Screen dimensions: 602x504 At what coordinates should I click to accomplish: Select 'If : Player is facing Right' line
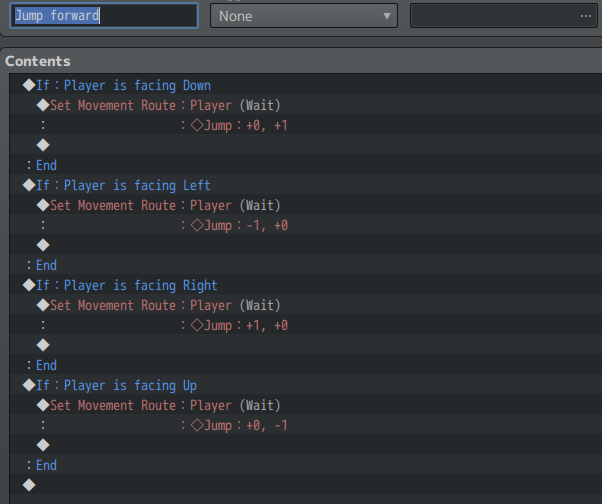click(x=306, y=285)
